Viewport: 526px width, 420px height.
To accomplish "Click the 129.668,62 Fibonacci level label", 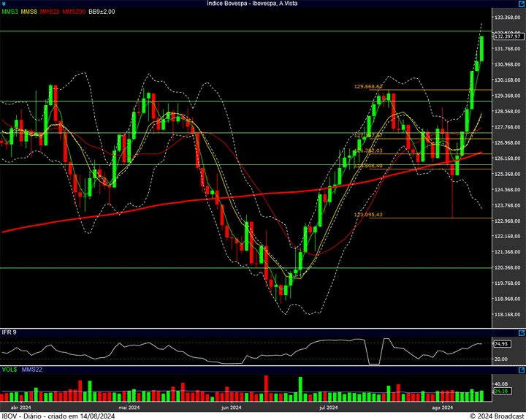I will 368,87.
